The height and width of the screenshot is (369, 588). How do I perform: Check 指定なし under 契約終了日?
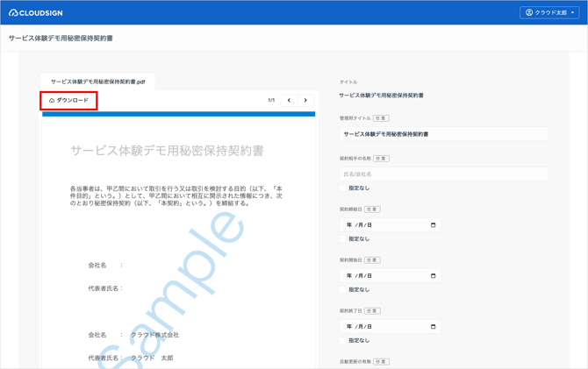coord(343,341)
